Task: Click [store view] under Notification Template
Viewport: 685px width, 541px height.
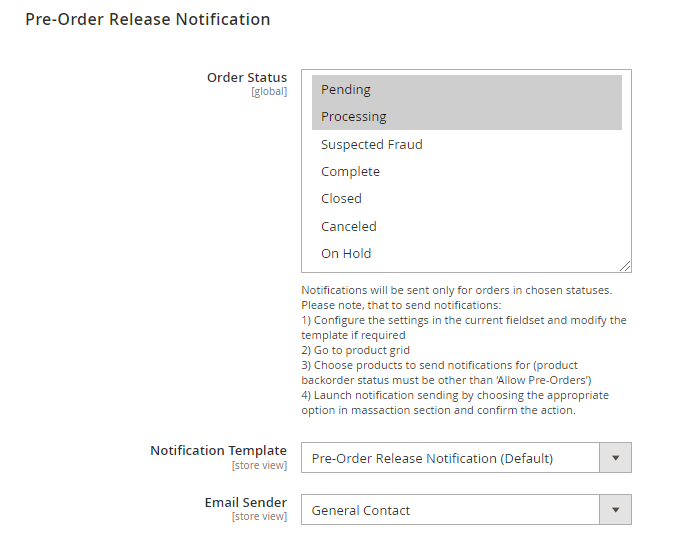Action: click(x=259, y=465)
